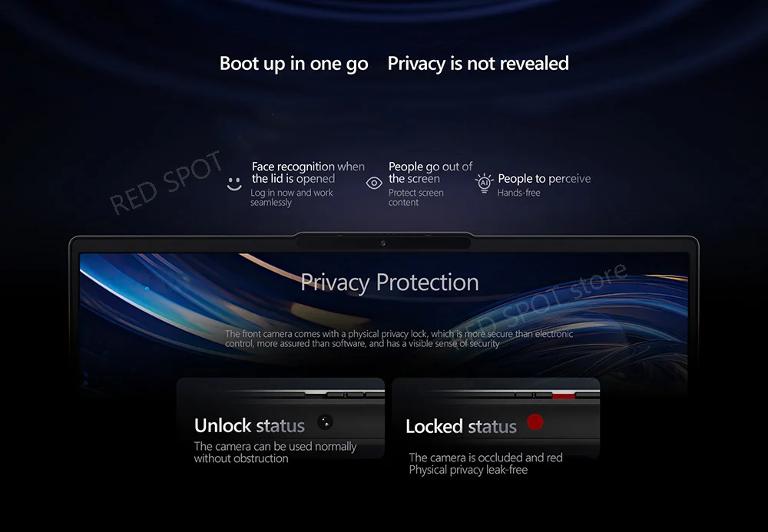Image resolution: width=768 pixels, height=532 pixels.
Task: Click the Privacy is not revealed heading
Action: tap(478, 64)
